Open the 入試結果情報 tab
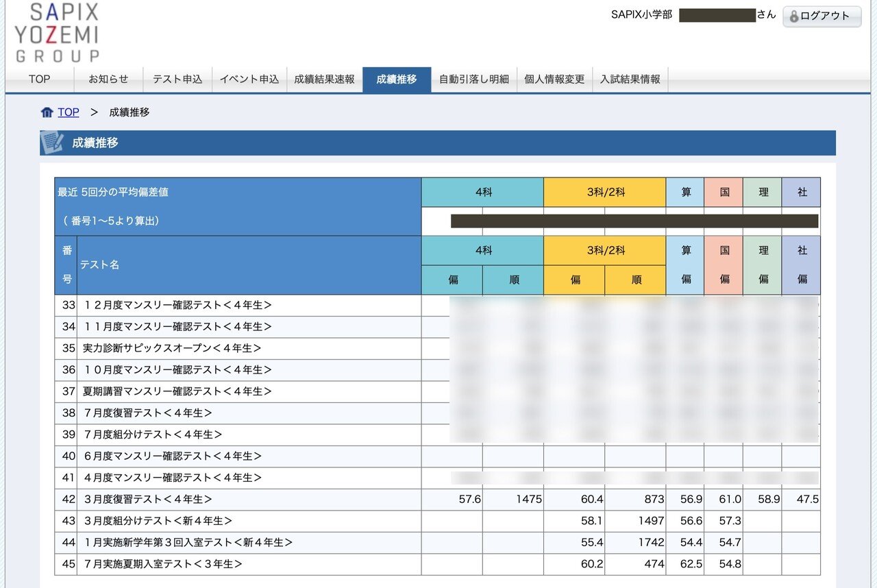Image resolution: width=877 pixels, height=588 pixels. tap(630, 79)
